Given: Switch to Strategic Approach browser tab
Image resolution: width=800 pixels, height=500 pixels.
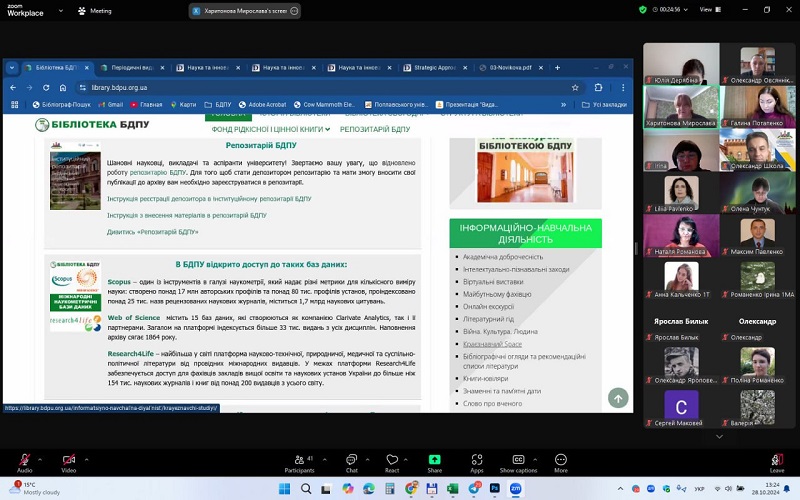Looking at the screenshot, I should coord(435,67).
